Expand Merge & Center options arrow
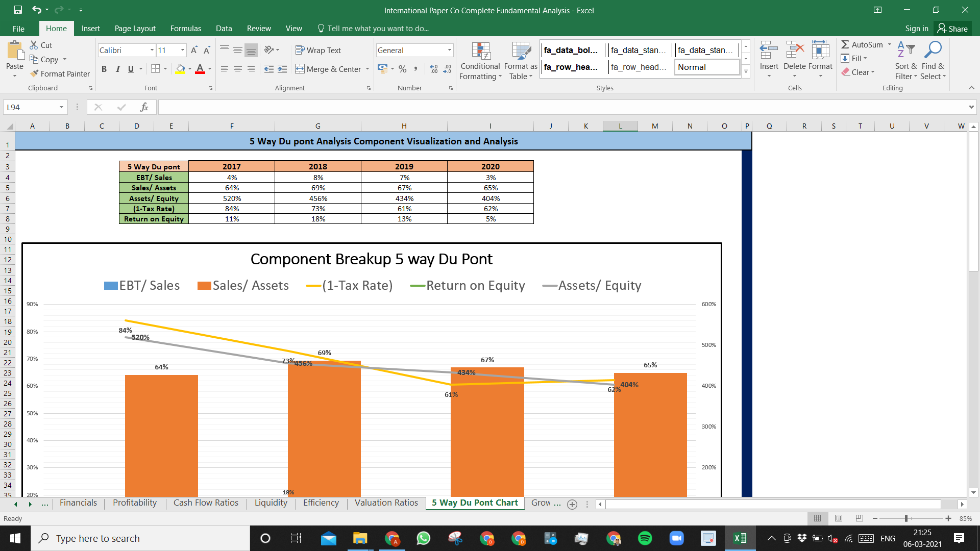The width and height of the screenshot is (980, 551). (367, 69)
